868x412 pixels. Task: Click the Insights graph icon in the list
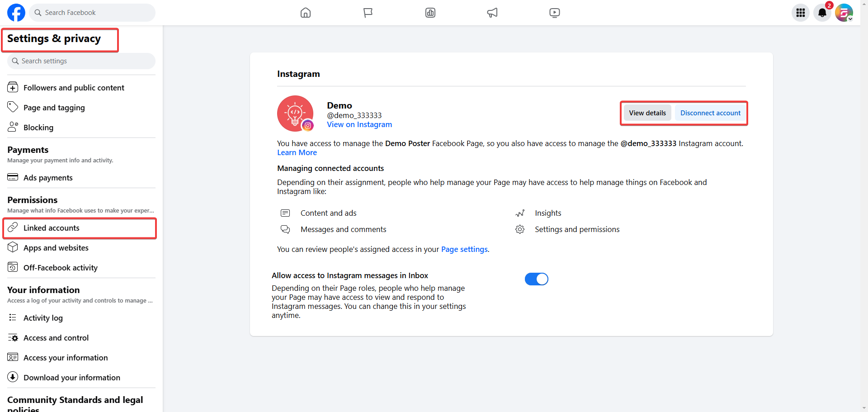click(520, 213)
